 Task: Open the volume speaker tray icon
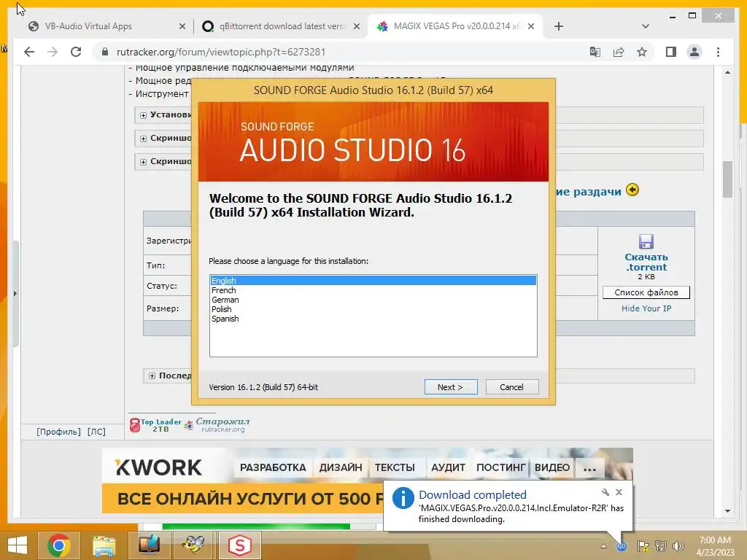[x=678, y=546]
